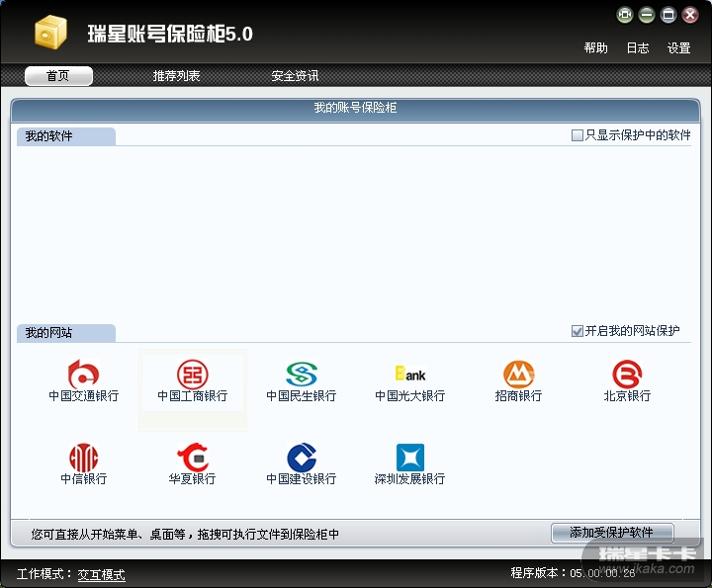Switch to the 推荐列表 tab
The width and height of the screenshot is (712, 588).
177,76
